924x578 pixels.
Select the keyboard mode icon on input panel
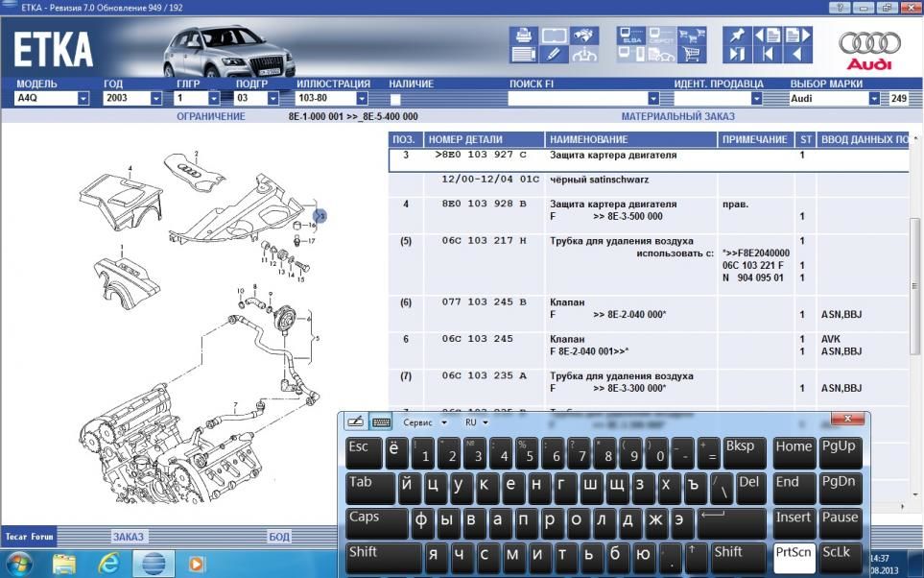point(381,422)
